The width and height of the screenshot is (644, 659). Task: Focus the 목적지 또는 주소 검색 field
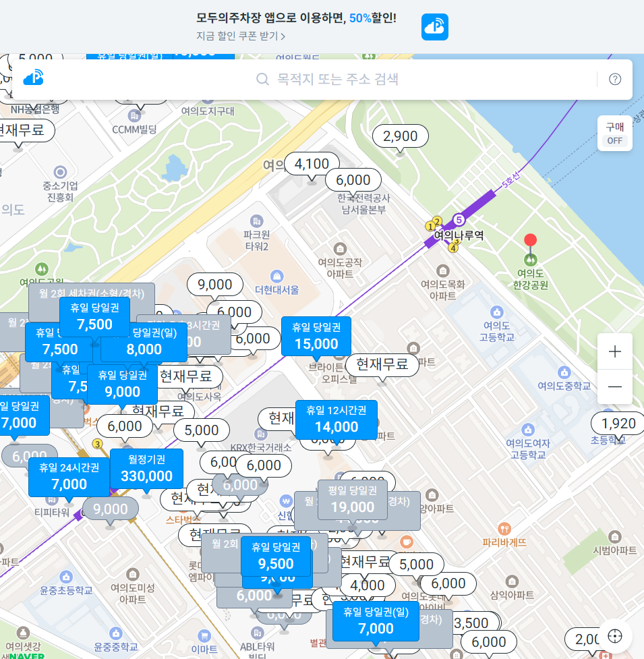338,79
